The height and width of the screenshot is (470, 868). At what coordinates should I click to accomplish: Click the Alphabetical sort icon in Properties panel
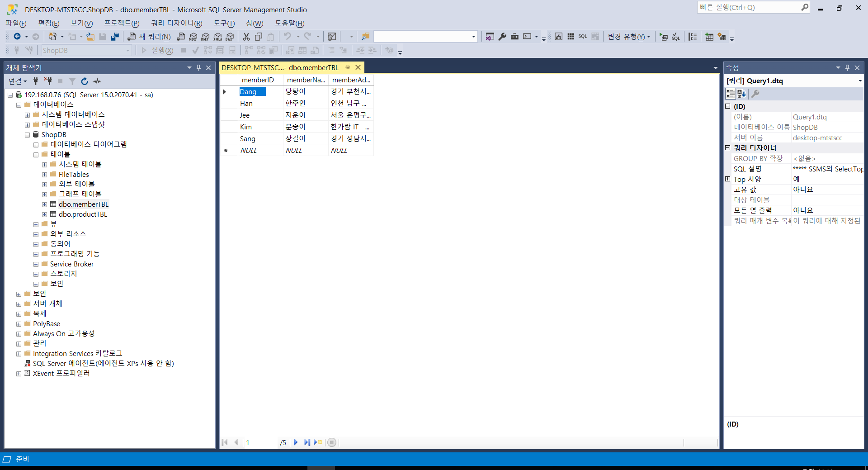click(741, 94)
